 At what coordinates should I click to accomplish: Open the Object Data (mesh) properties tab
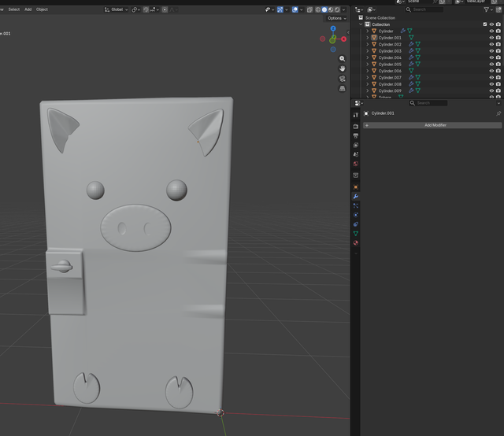coord(355,234)
